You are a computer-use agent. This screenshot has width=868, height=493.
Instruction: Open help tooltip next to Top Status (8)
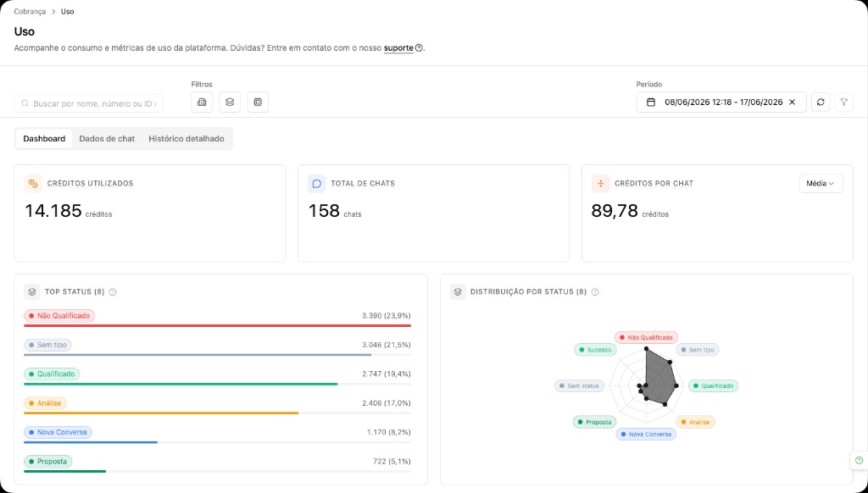pyautogui.click(x=113, y=292)
